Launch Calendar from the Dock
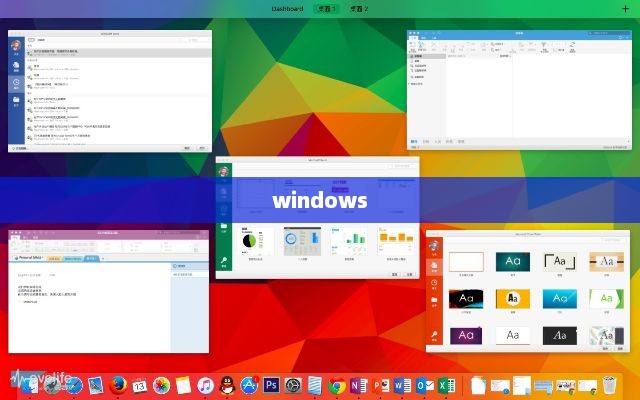Viewport: 640px width, 400px height. point(139,385)
